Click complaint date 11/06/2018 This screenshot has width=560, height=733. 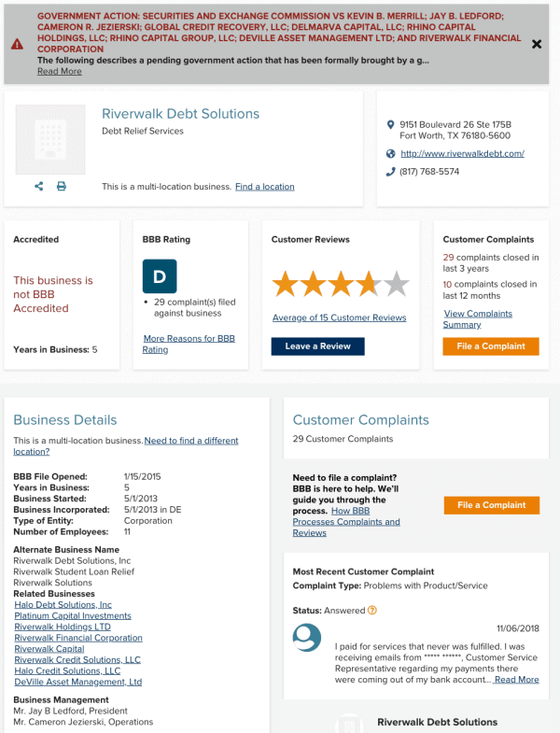point(518,628)
